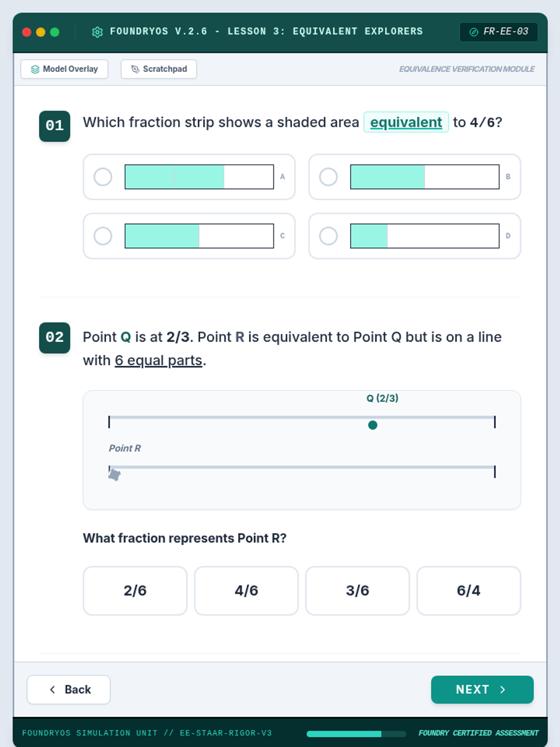Click the right chevron in NEXT button

pyautogui.click(x=503, y=690)
